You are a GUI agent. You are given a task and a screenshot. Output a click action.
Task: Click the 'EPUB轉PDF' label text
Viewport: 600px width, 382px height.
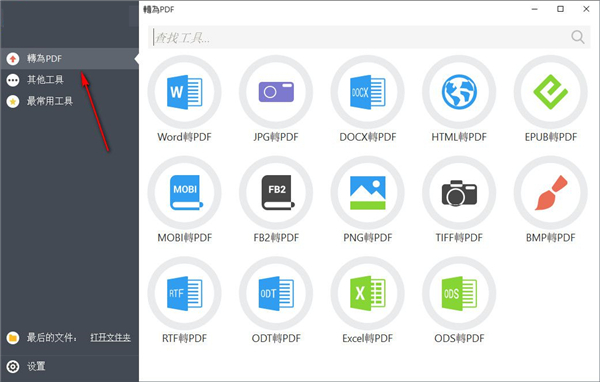click(x=551, y=137)
